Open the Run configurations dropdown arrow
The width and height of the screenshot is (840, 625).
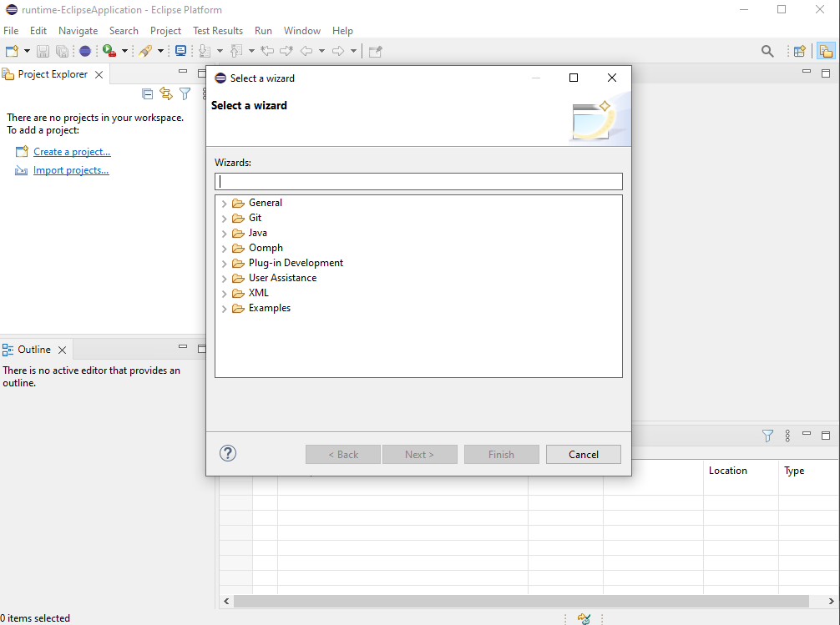coord(124,51)
